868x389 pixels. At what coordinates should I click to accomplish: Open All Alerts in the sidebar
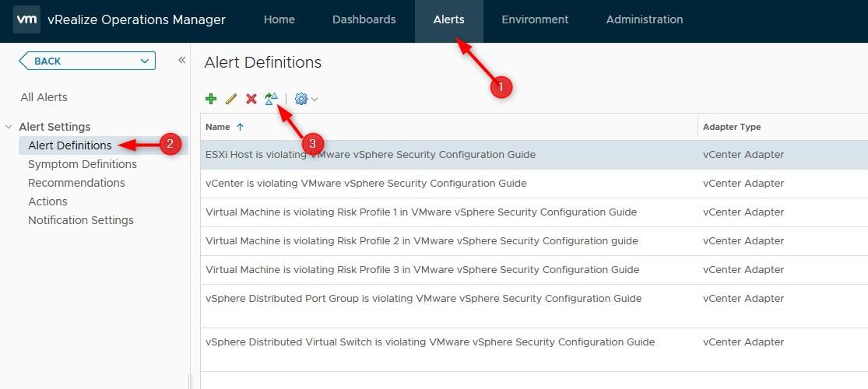(44, 97)
